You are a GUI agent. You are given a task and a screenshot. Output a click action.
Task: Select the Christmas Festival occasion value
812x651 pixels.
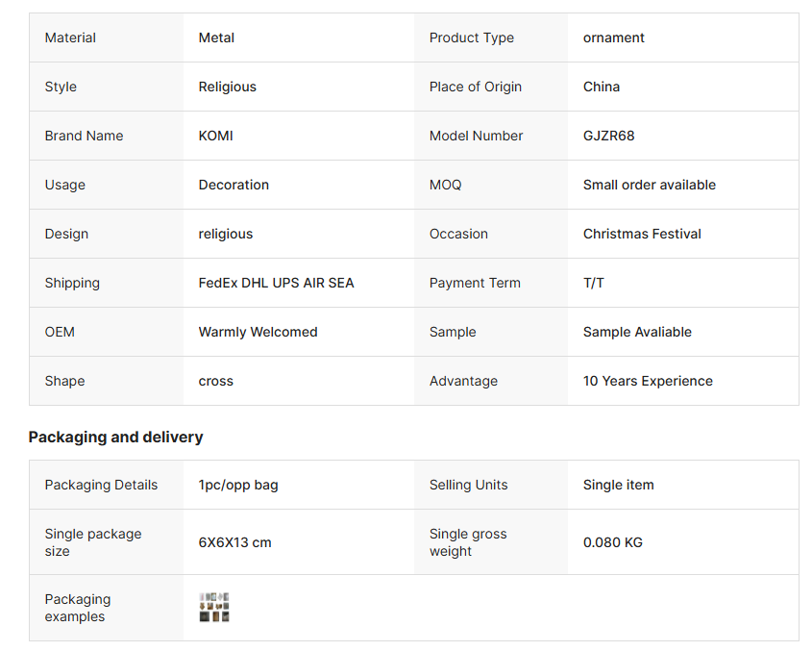[x=642, y=234]
